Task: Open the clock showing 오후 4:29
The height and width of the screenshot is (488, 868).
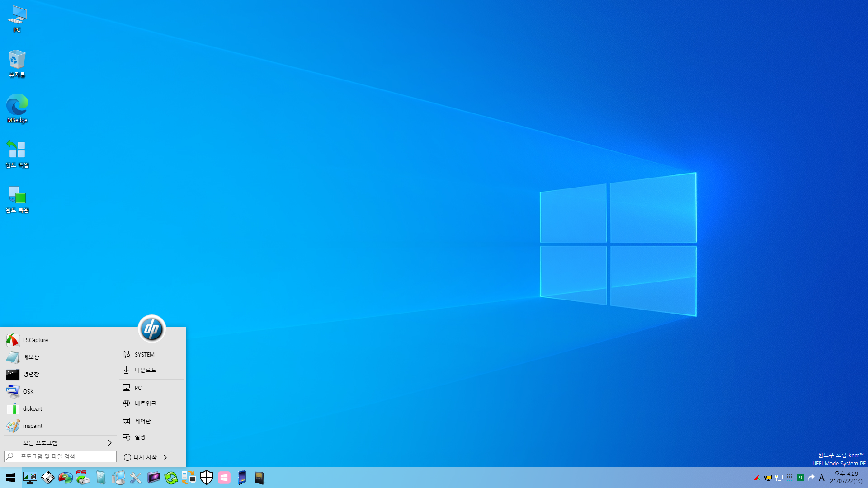Action: pos(846,478)
